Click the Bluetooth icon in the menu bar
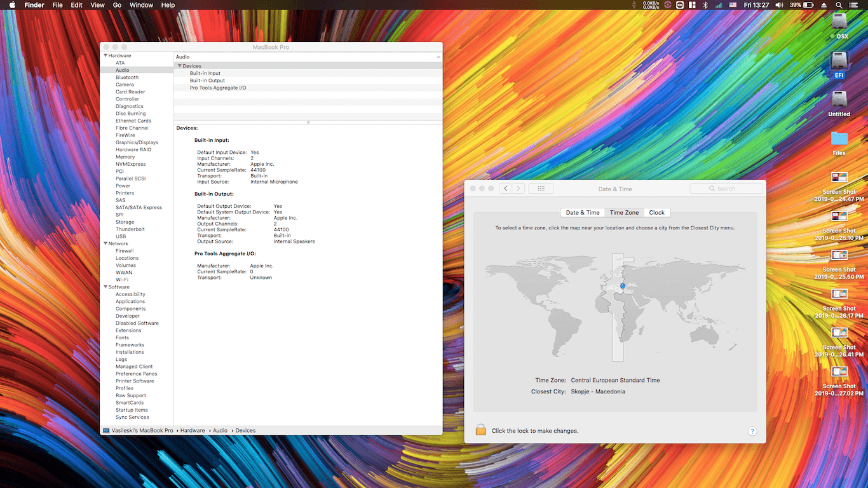This screenshot has width=868, height=488. click(705, 4)
